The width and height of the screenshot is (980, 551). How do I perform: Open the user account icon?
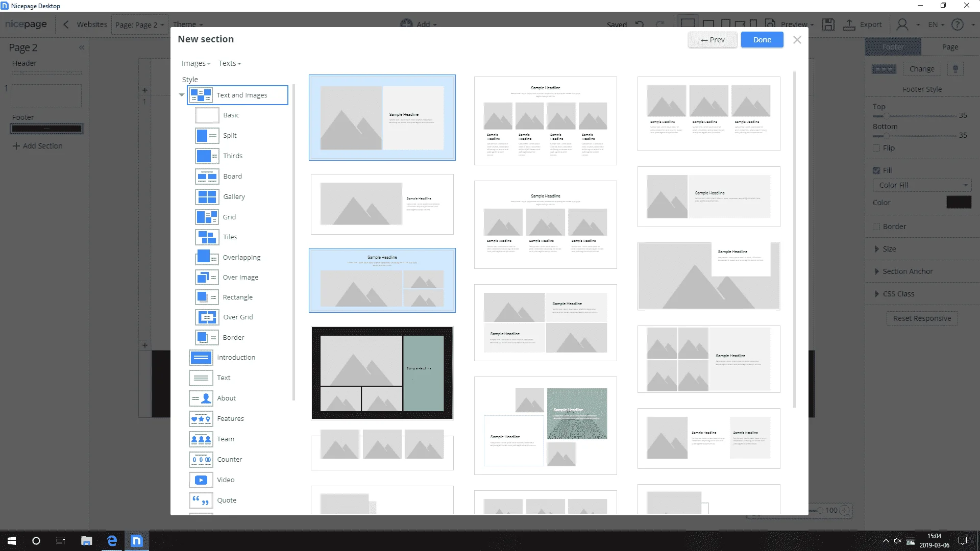click(902, 24)
